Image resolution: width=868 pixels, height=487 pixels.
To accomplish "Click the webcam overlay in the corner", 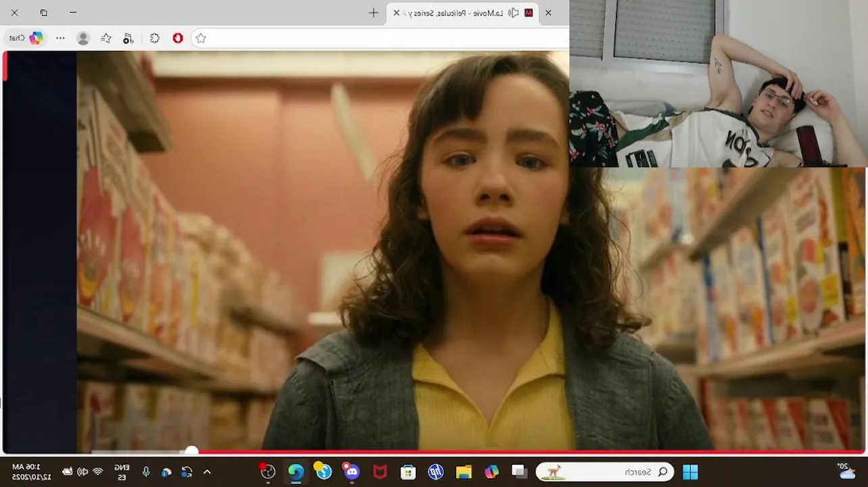I will (x=719, y=83).
